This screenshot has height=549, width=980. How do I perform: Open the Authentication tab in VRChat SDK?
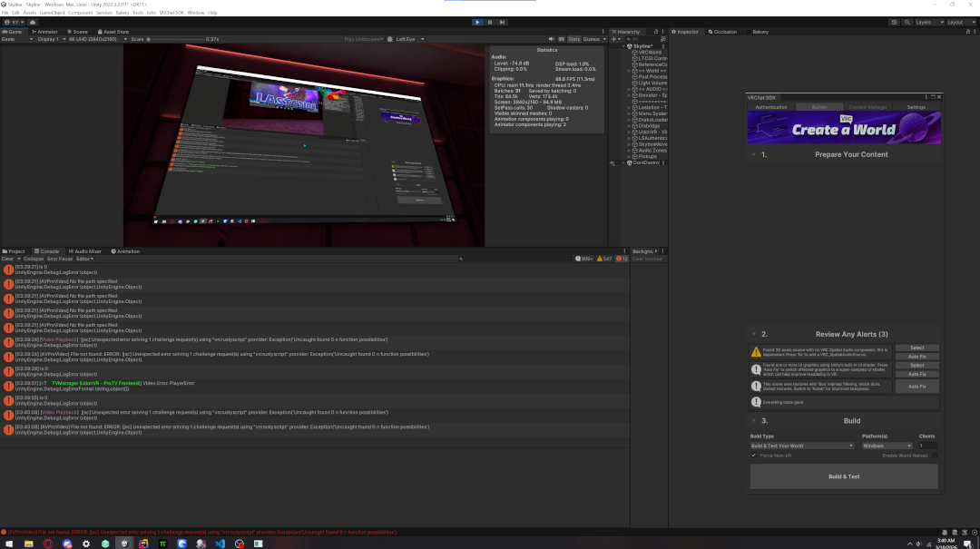(770, 107)
